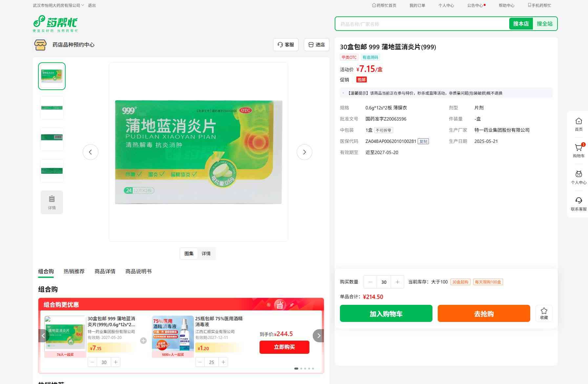
Task: Select the second product thumbnail
Action: pos(52,108)
